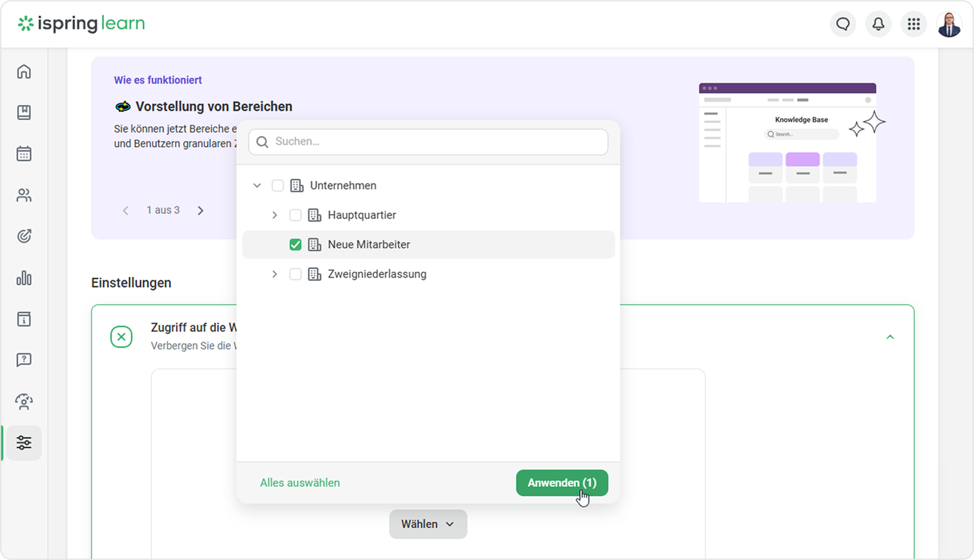The width and height of the screenshot is (974, 560).
Task: Open the sliders settings sidebar icon
Action: click(x=24, y=443)
